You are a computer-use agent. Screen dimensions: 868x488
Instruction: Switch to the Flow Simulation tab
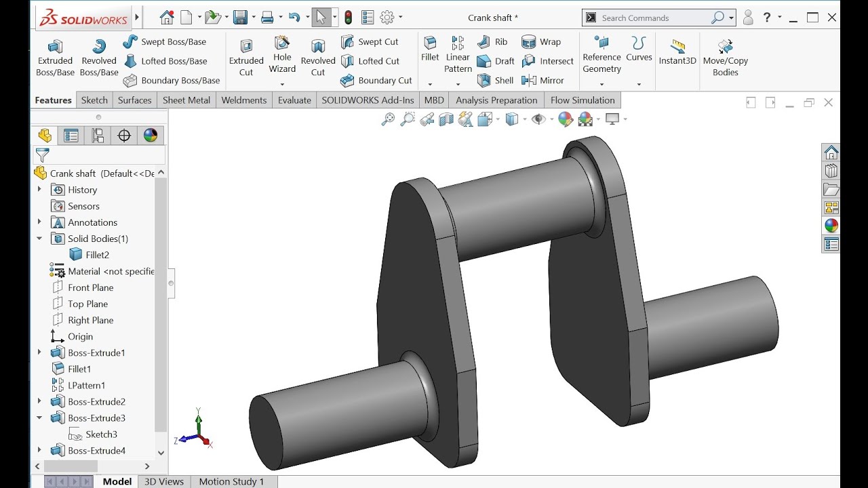pyautogui.click(x=583, y=100)
